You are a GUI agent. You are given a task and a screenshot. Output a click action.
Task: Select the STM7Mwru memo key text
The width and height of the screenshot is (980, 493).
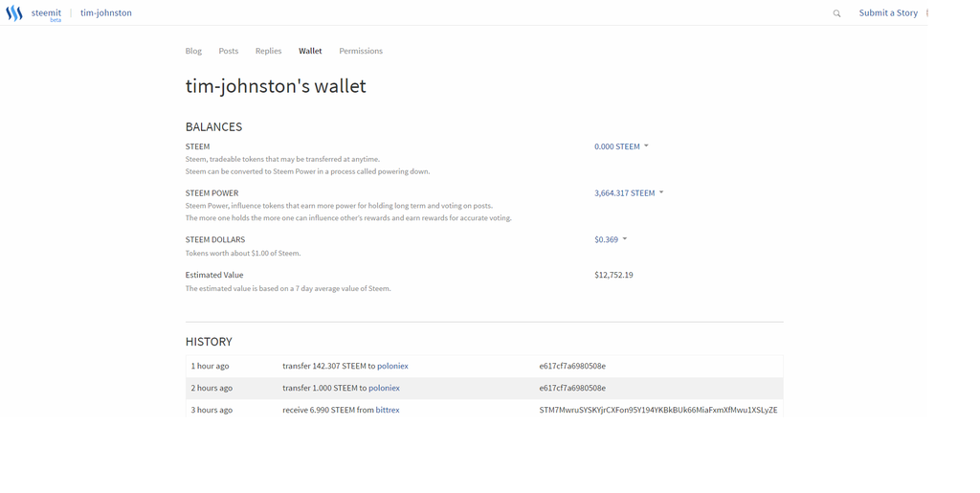point(658,410)
